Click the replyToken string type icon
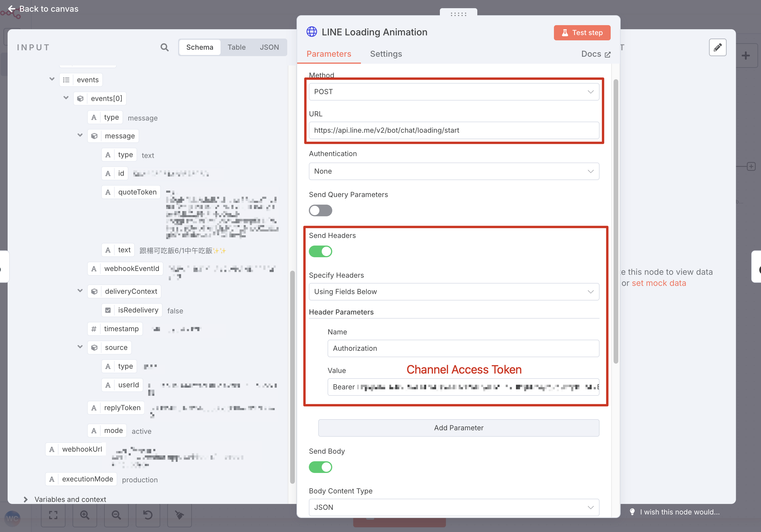Image resolution: width=761 pixels, height=532 pixels. click(94, 408)
